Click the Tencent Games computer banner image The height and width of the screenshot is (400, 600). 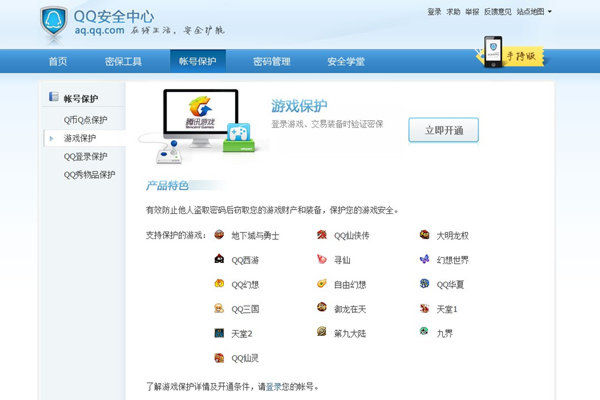coord(200,128)
